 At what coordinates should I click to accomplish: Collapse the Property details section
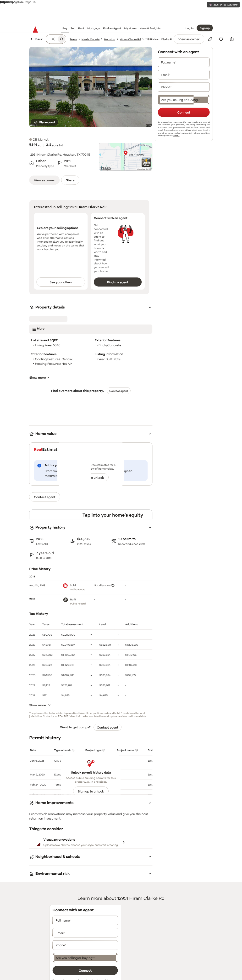tap(150, 308)
